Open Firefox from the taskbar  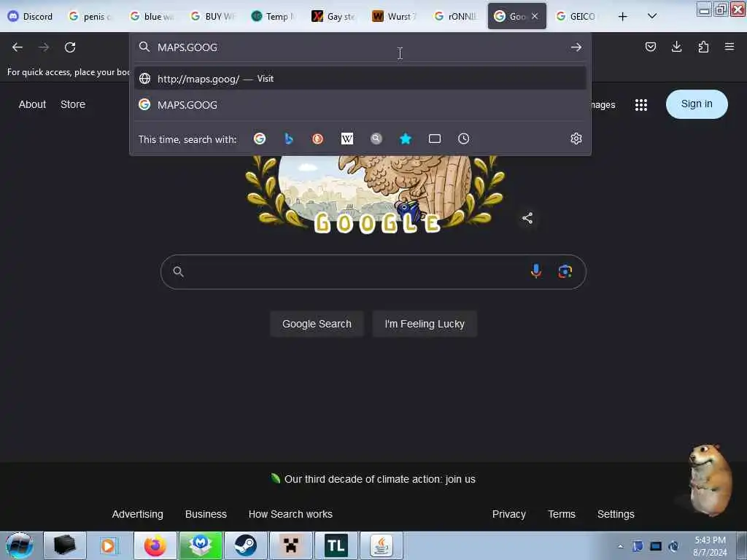(155, 545)
